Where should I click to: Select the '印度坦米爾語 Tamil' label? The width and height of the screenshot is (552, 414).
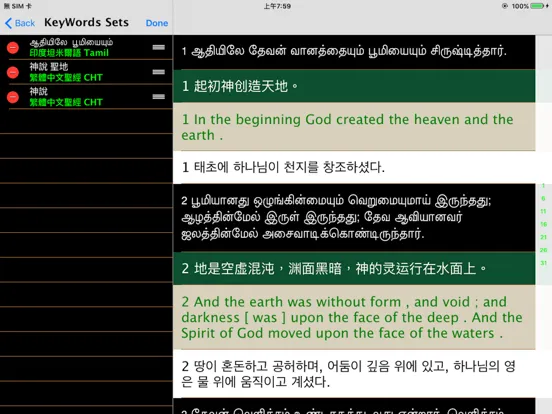[x=69, y=53]
